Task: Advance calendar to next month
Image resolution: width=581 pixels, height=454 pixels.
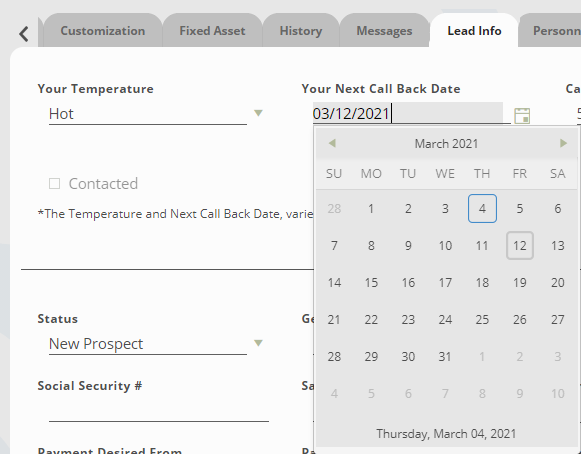Action: click(563, 143)
